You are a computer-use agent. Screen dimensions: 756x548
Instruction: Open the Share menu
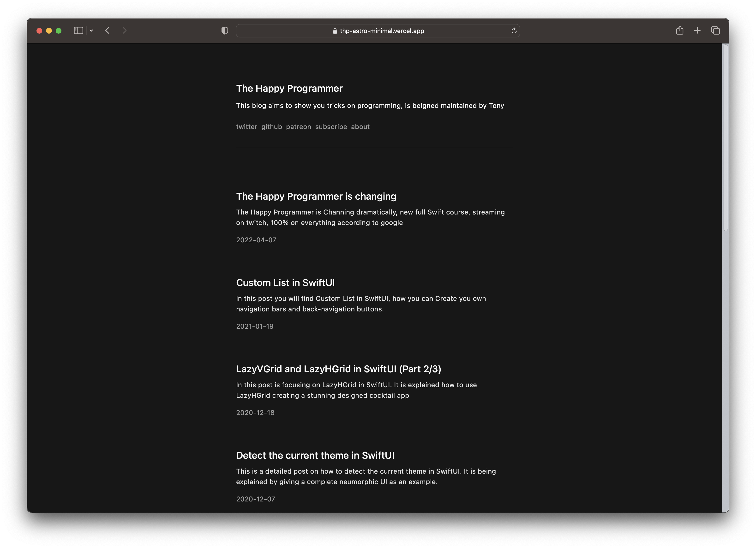[680, 30]
